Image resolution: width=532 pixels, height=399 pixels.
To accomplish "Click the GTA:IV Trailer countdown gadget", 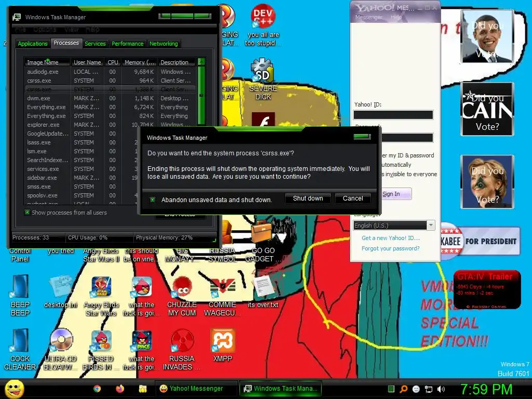I will 487,290.
